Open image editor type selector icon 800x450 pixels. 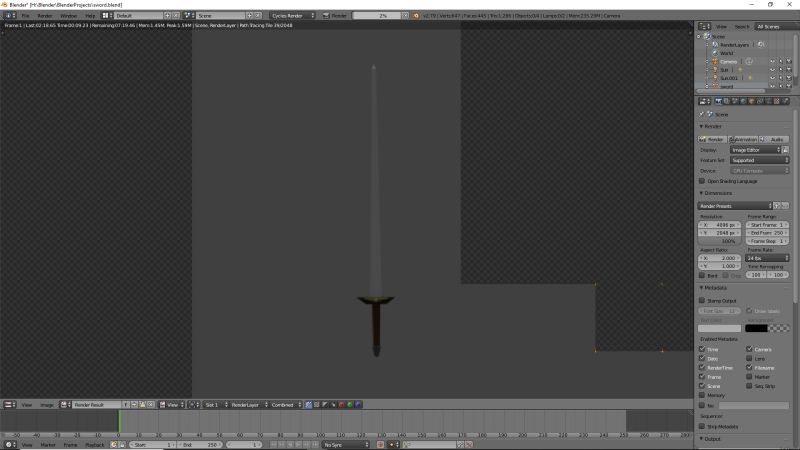pos(9,405)
